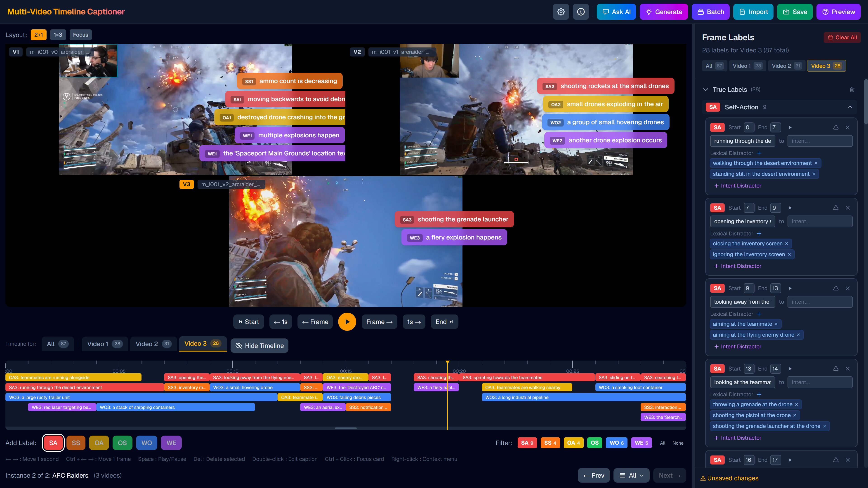Toggle the SS filter chip

[550, 443]
